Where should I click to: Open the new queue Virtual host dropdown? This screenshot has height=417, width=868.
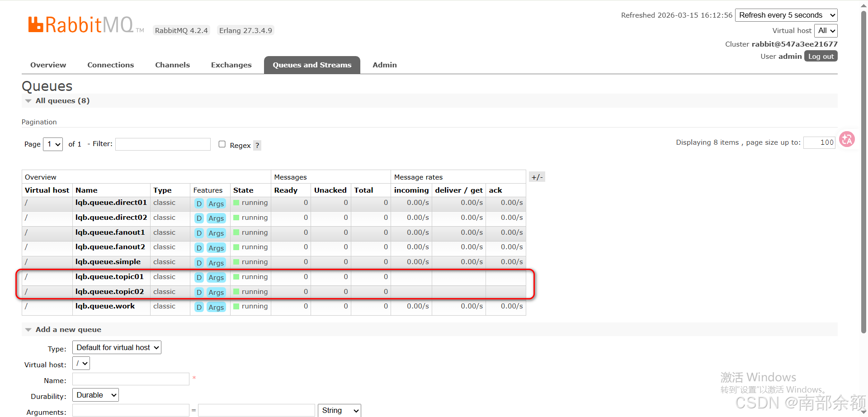pos(81,363)
